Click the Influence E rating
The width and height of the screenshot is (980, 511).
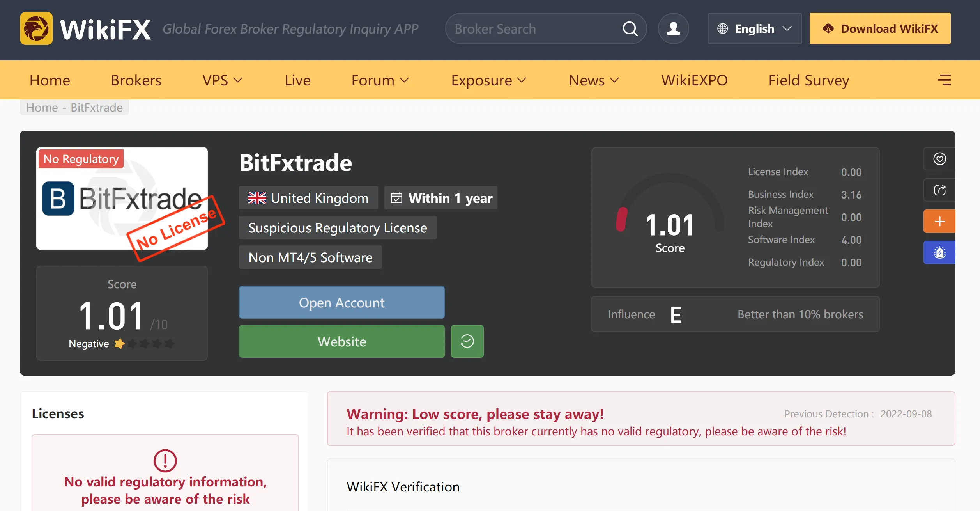tap(676, 314)
